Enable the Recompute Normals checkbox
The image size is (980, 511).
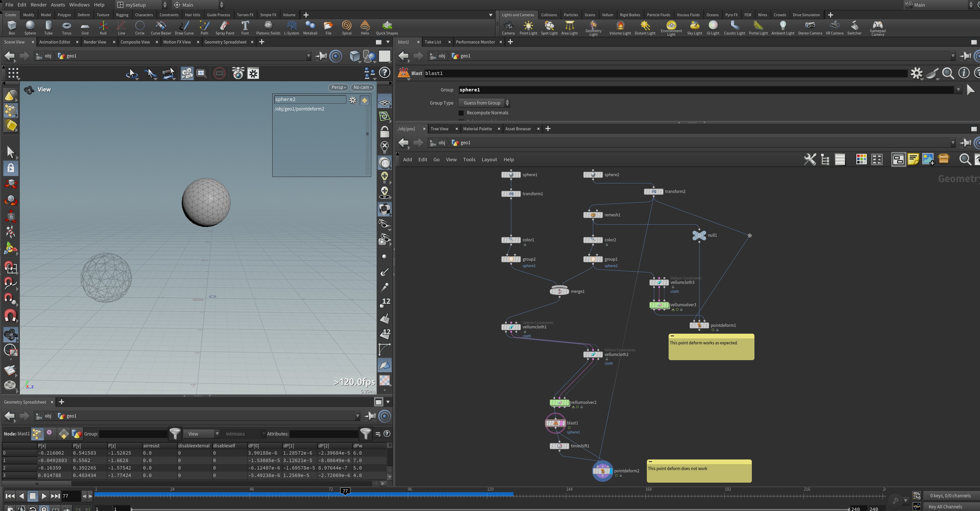tap(461, 113)
